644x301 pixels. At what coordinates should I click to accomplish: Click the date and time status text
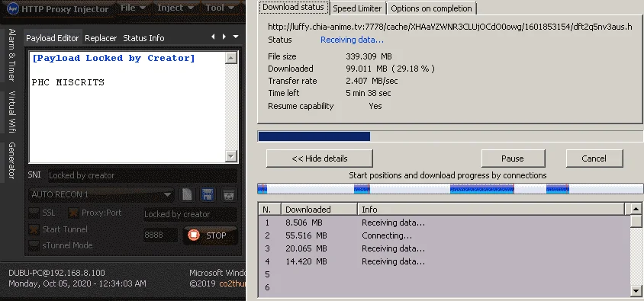[x=77, y=283]
